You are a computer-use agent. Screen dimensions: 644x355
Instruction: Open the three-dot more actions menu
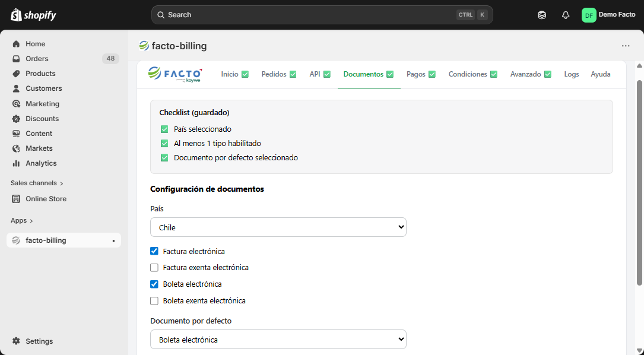click(626, 46)
